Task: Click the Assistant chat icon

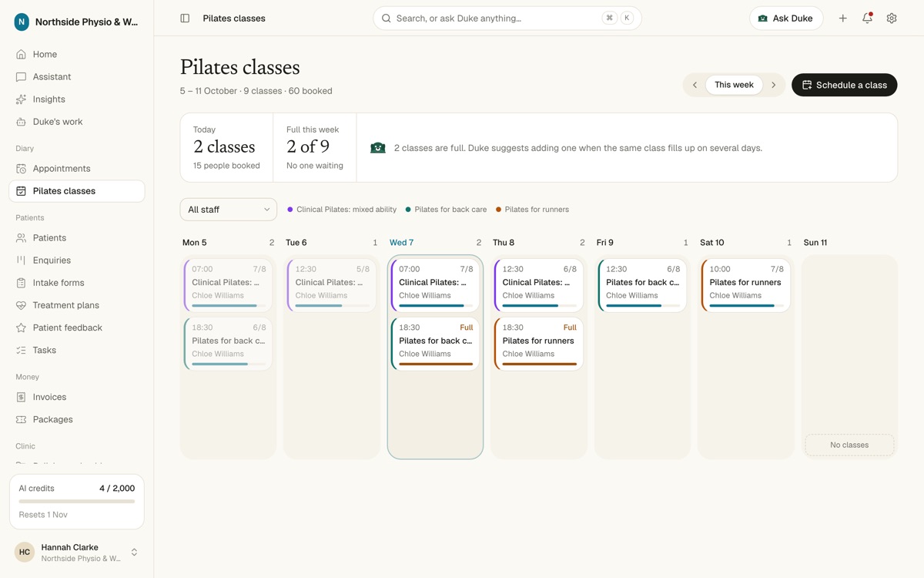Action: pyautogui.click(x=21, y=77)
